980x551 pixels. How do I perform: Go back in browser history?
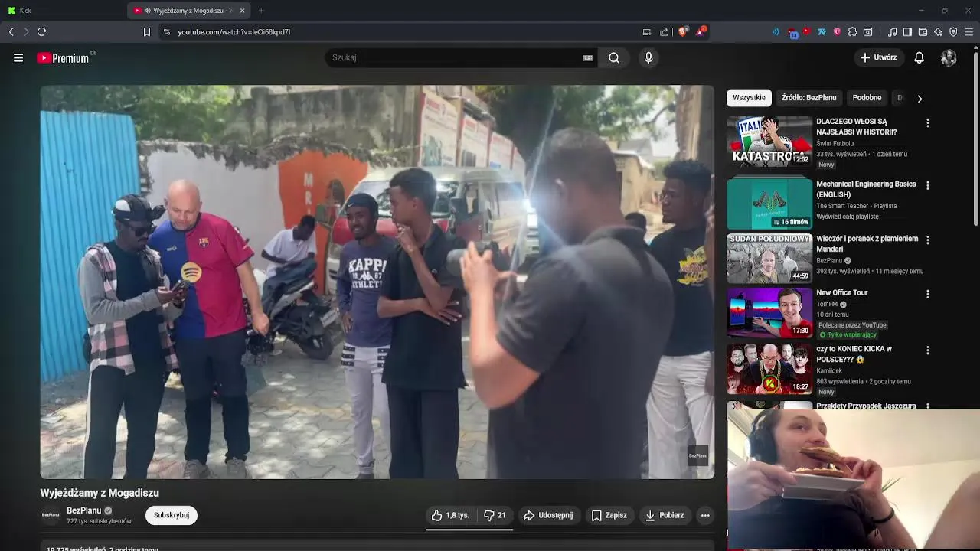point(11,31)
